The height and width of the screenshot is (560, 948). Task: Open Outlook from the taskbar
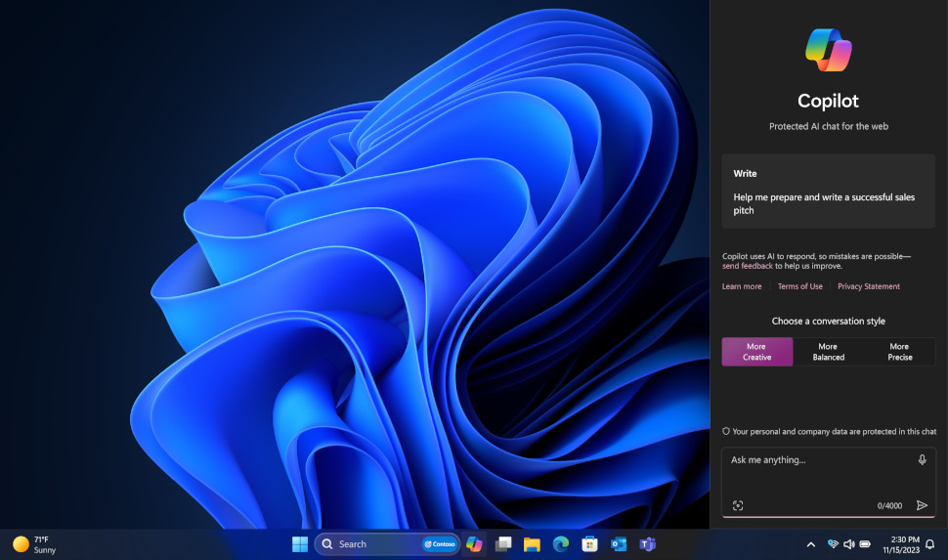pyautogui.click(x=619, y=544)
